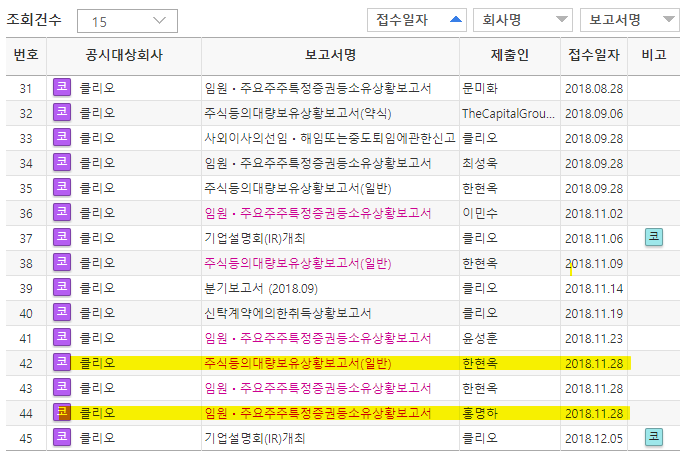Click submitter TheCapitalGrou... in row 32
This screenshot has width=680, height=459.
[508, 113]
